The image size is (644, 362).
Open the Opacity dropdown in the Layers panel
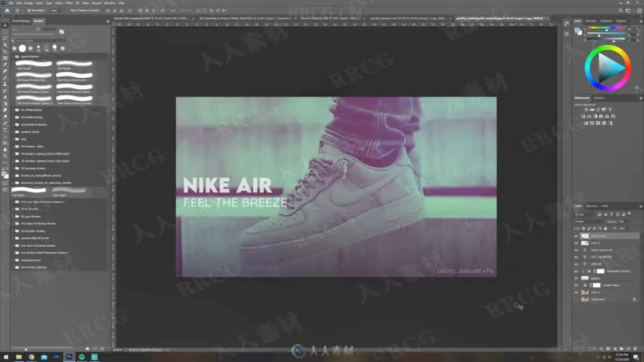pyautogui.click(x=625, y=221)
